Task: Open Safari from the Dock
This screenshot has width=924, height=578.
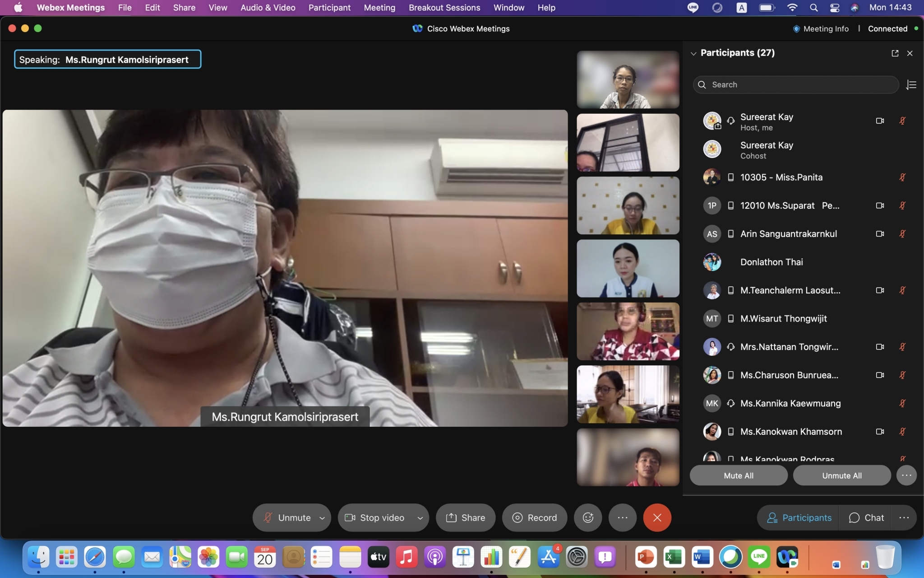Action: pyautogui.click(x=95, y=557)
